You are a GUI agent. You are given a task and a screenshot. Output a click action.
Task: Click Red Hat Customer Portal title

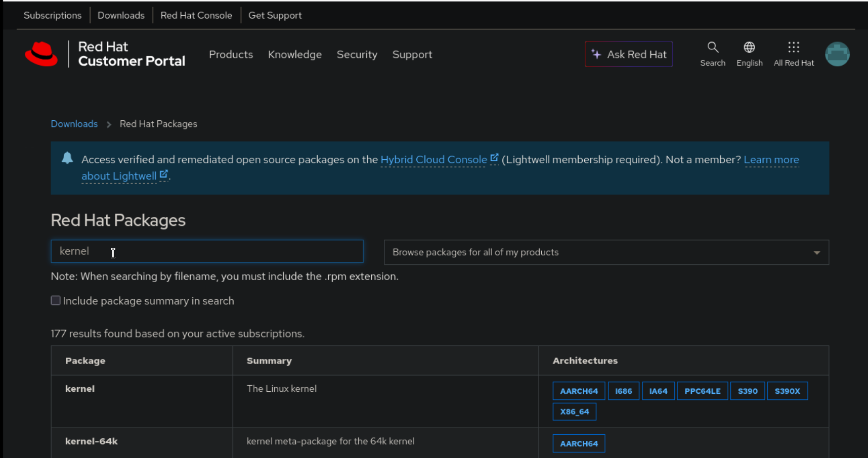coord(132,54)
